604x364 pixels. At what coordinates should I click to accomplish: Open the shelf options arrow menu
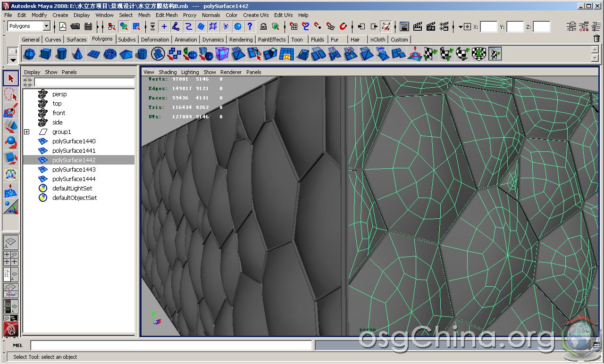click(13, 60)
